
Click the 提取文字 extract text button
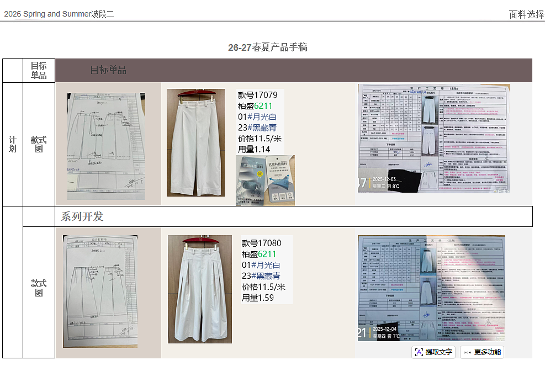[x=433, y=352]
